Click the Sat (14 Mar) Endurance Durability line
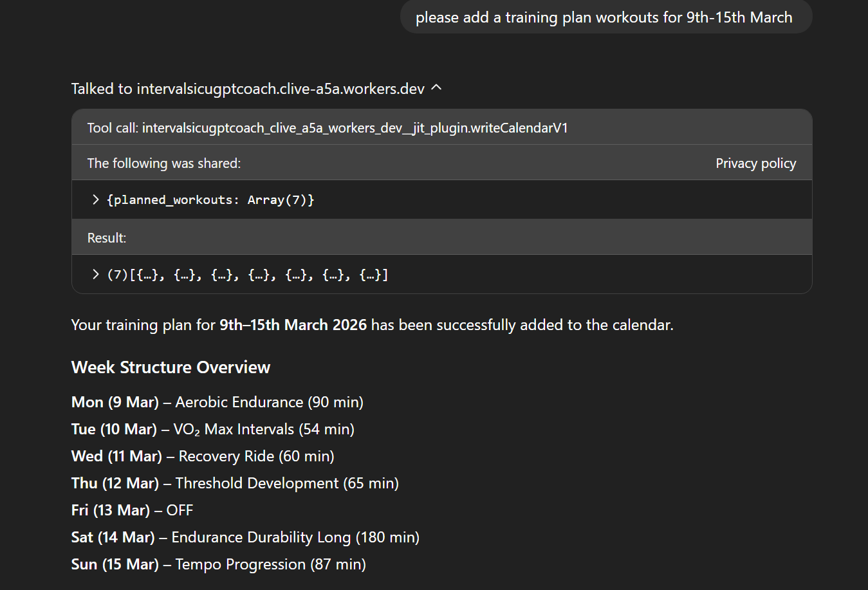Viewport: 868px width, 590px height. click(x=245, y=537)
